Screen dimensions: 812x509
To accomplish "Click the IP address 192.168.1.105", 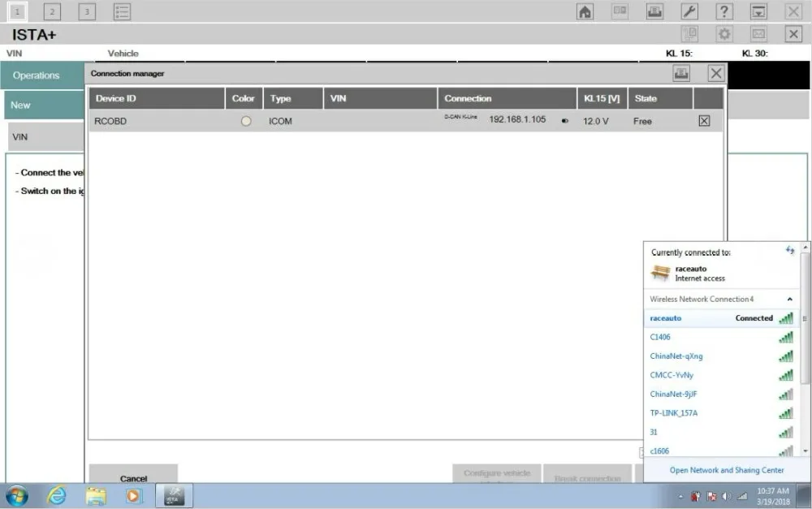I will [x=517, y=119].
